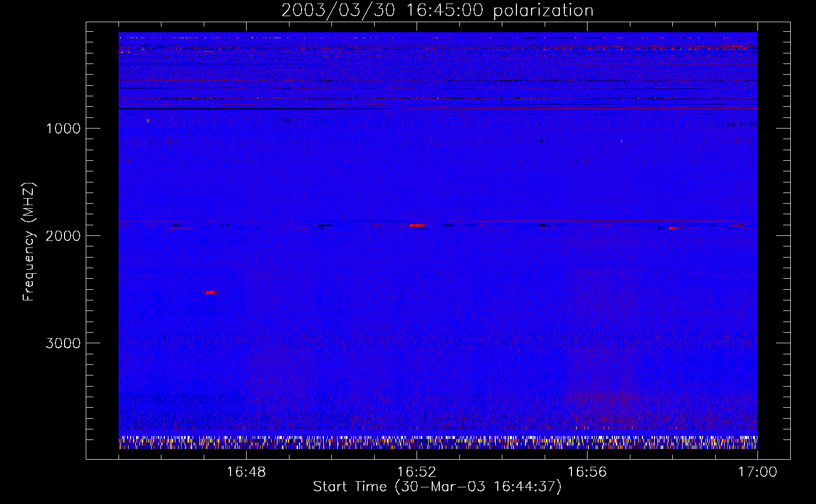Click the 16:52 time tick label
The height and width of the screenshot is (504, 816).
(x=417, y=472)
